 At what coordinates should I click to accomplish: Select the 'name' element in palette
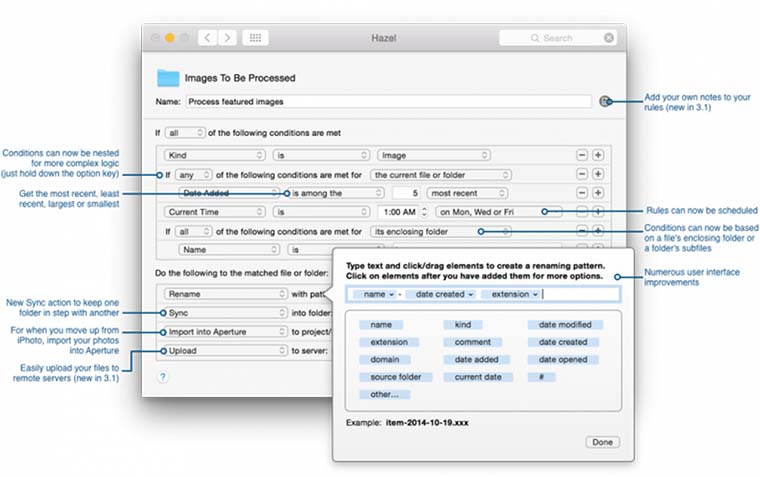pyautogui.click(x=381, y=325)
